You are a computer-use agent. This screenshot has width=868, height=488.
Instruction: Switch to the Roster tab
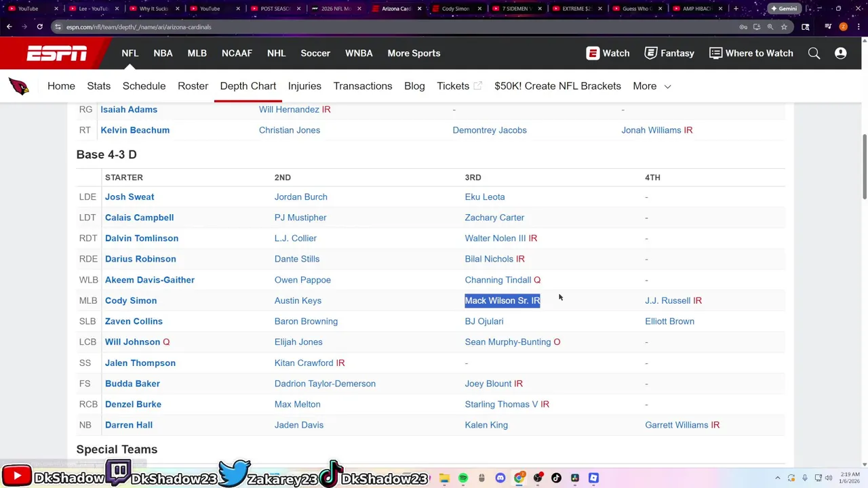(193, 86)
